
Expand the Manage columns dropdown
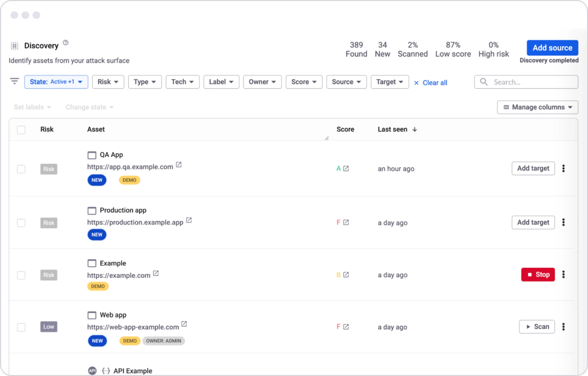537,107
